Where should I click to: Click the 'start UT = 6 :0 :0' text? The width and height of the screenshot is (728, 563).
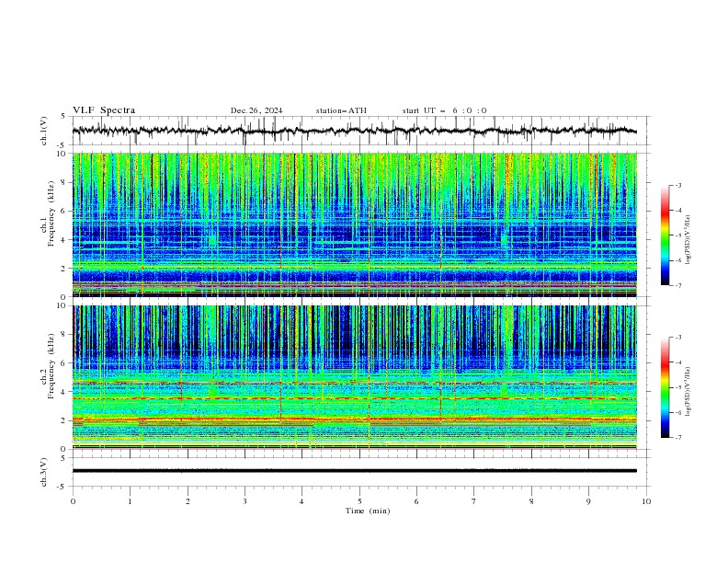click(x=444, y=110)
